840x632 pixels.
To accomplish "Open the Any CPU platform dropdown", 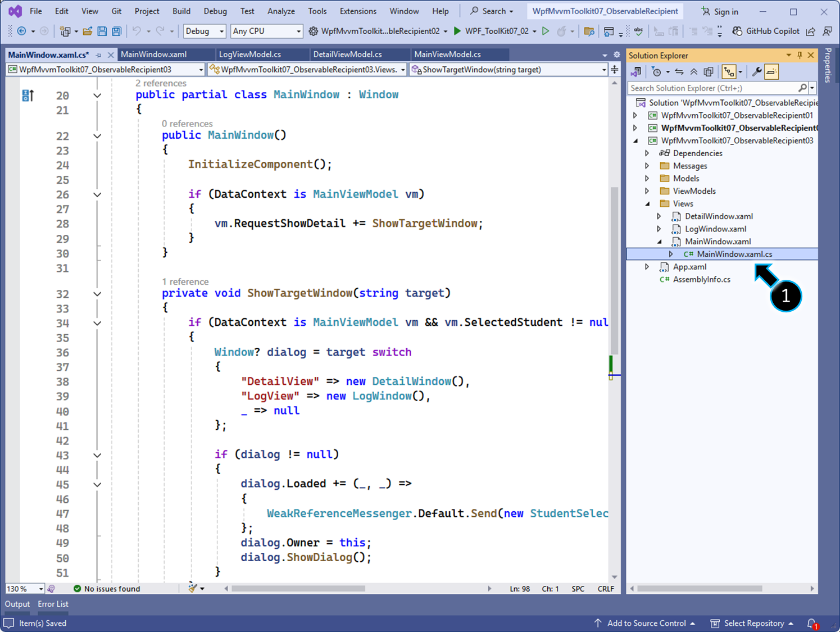I will click(267, 31).
